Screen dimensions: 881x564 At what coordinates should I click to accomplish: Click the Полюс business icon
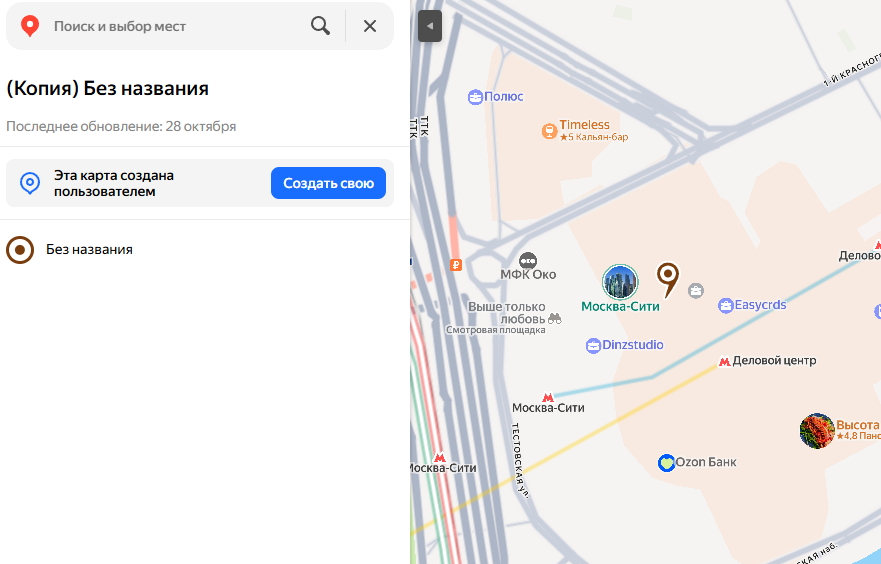coord(475,97)
